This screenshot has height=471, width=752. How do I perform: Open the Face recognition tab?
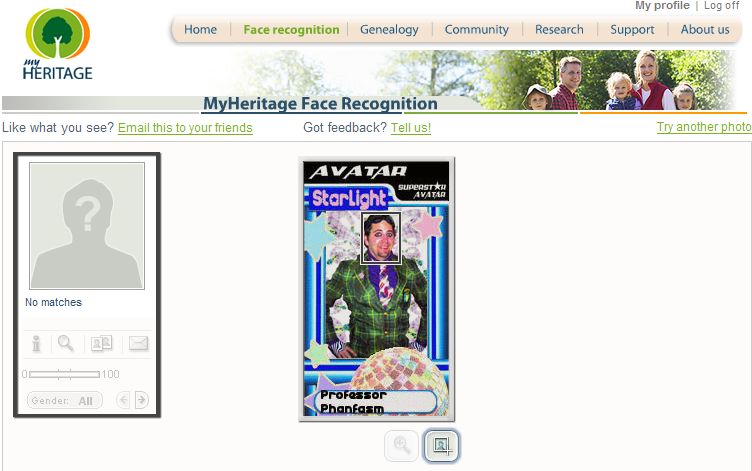pos(291,30)
